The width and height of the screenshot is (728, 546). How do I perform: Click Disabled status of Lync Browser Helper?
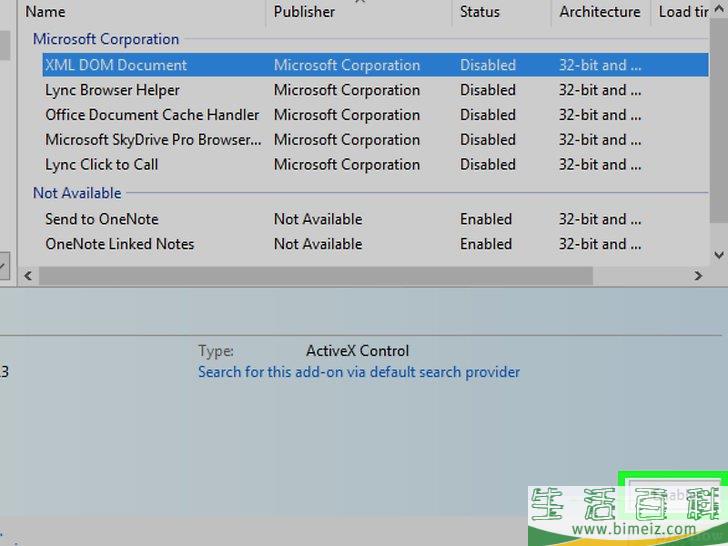(488, 90)
